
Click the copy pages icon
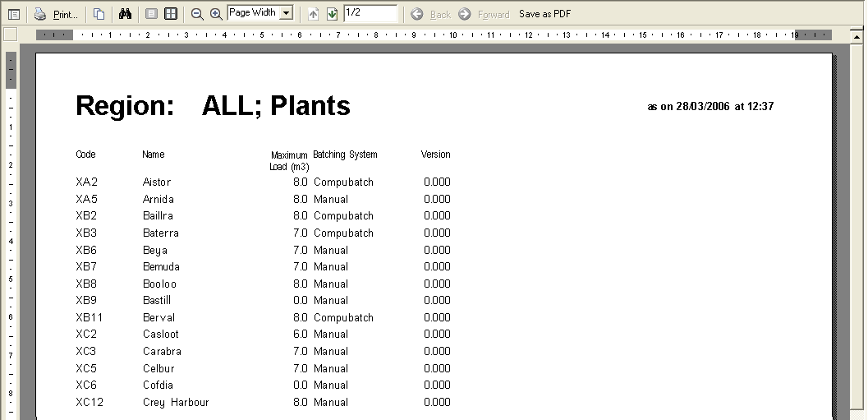[x=99, y=14]
